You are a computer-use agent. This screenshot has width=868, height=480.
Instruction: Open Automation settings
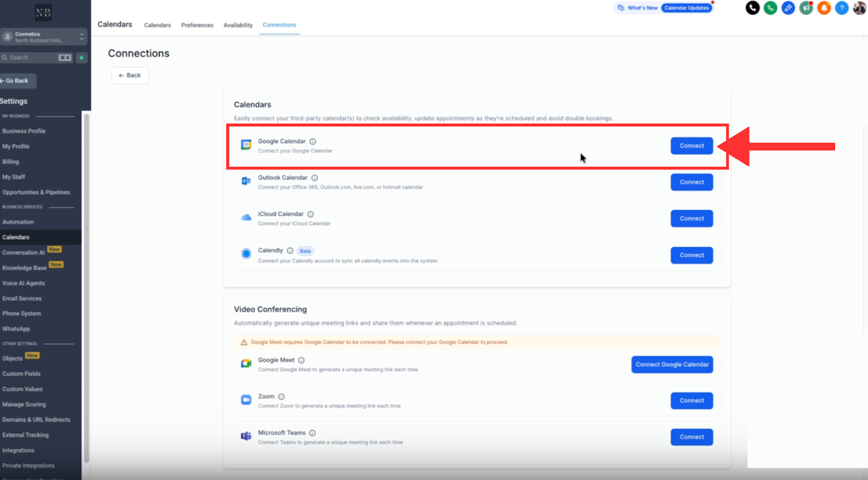tap(18, 222)
